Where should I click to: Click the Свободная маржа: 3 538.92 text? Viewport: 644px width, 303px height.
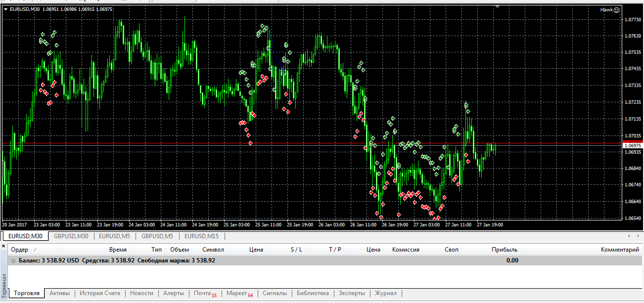pos(177,260)
